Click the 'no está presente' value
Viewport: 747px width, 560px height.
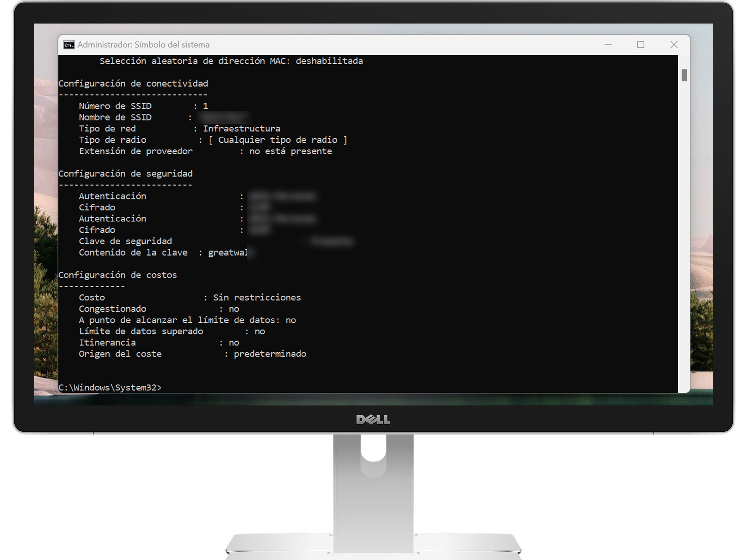[290, 151]
